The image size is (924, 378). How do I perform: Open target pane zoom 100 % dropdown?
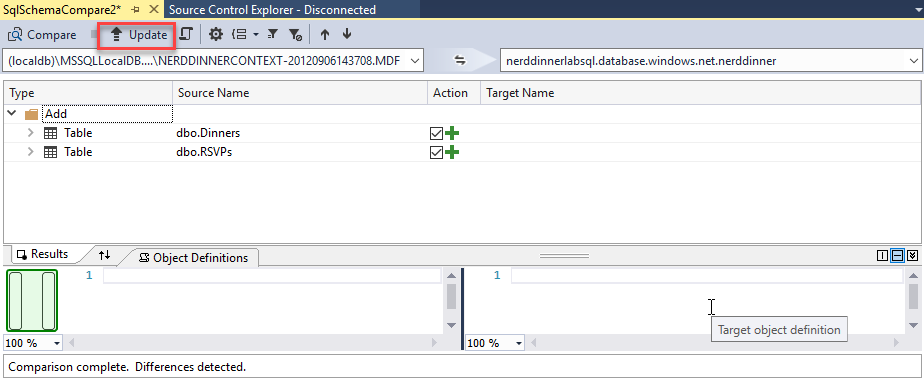[519, 343]
